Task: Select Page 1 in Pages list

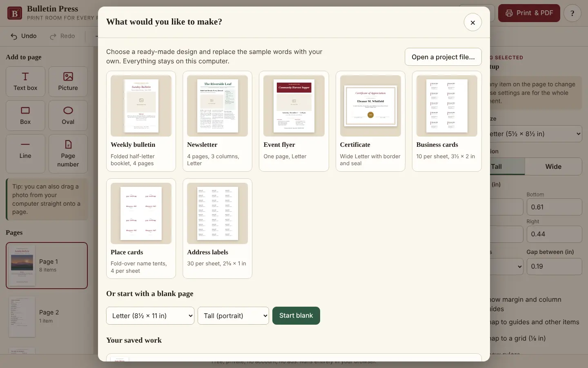Action: click(47, 266)
